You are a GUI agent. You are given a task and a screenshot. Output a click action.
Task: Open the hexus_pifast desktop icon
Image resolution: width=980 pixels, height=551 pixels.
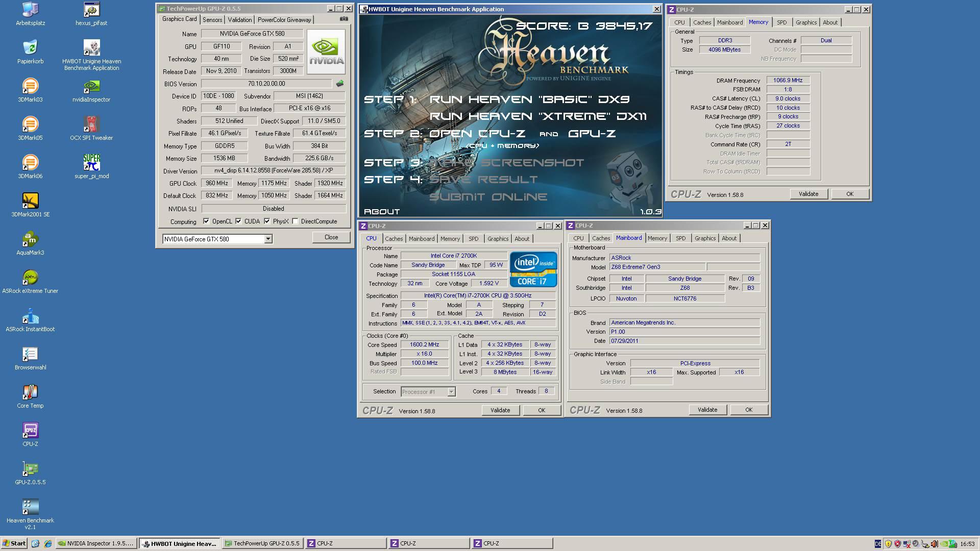pos(91,14)
